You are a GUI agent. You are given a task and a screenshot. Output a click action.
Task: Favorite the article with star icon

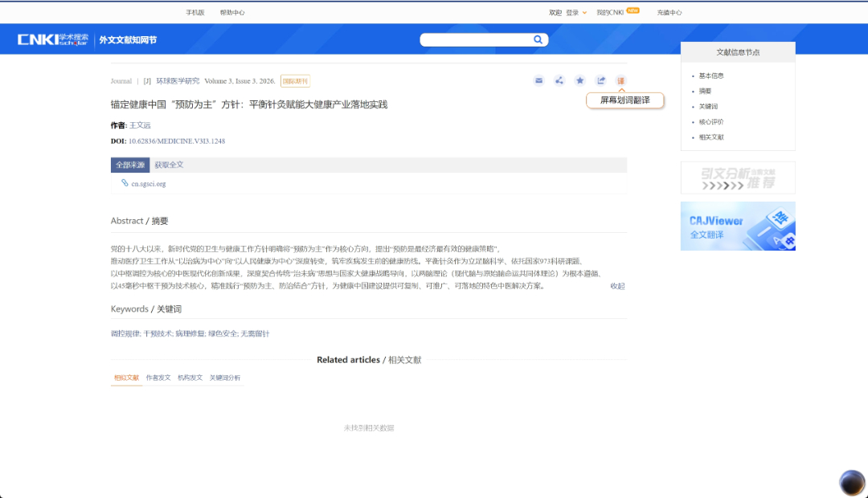[579, 81]
